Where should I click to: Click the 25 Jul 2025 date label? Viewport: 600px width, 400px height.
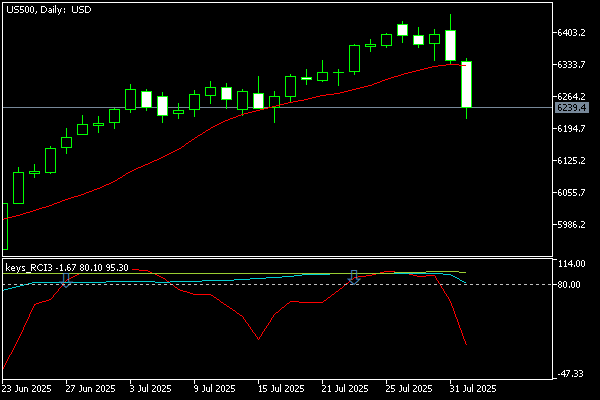coord(409,389)
